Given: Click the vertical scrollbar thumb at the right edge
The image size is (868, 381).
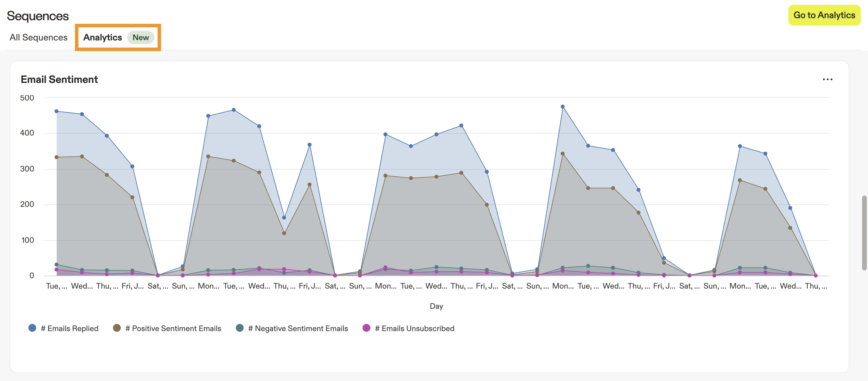Looking at the screenshot, I should click(864, 232).
